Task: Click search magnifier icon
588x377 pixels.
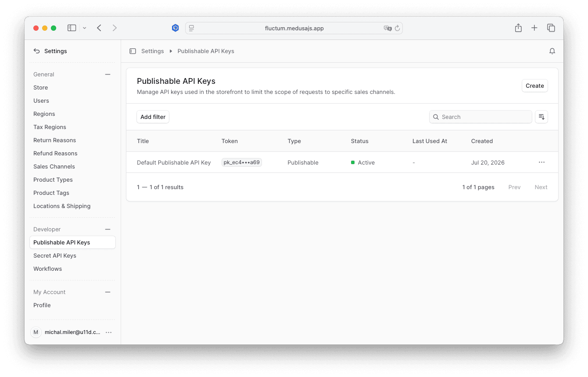Action: click(436, 117)
